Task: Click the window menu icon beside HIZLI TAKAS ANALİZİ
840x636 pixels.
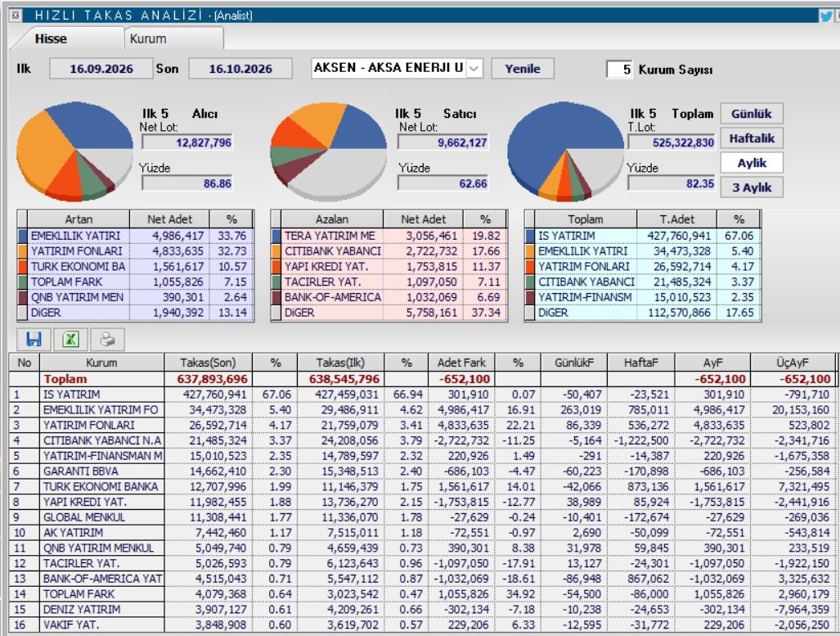Action: click(x=16, y=15)
